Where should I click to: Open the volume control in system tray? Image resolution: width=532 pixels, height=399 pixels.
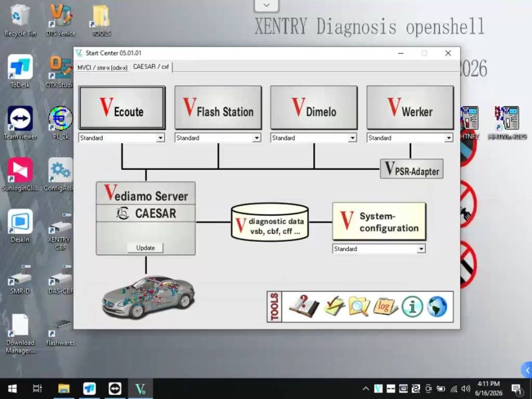[x=466, y=389]
